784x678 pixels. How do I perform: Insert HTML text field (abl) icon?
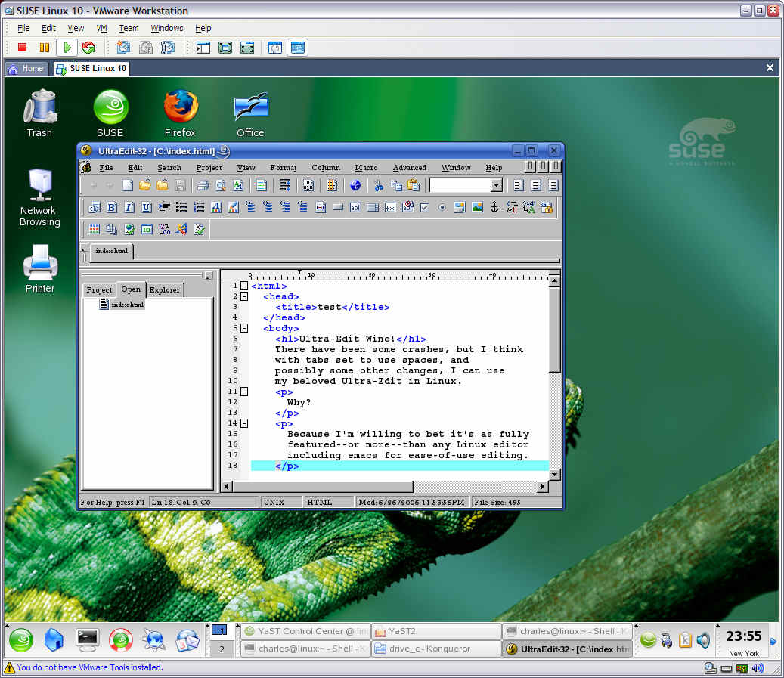[355, 207]
